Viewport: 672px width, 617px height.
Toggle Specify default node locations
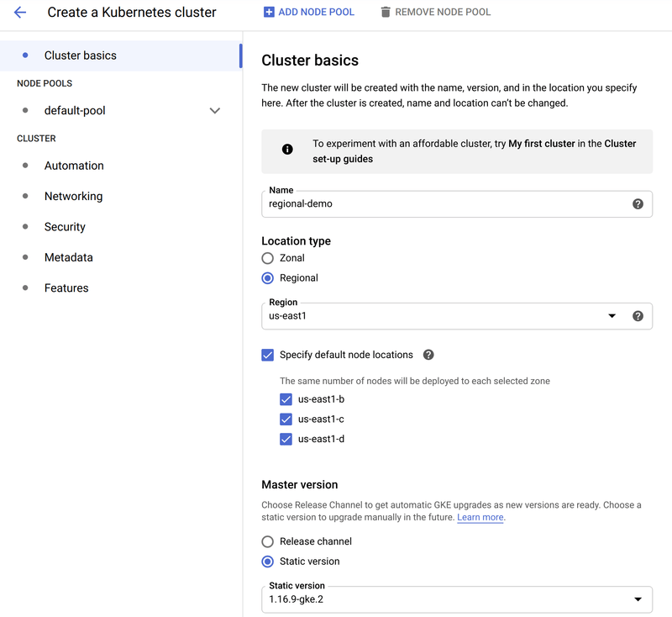pos(267,355)
